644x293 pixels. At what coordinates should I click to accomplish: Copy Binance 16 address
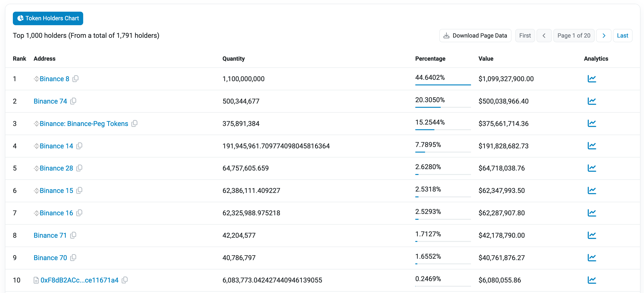pos(79,213)
